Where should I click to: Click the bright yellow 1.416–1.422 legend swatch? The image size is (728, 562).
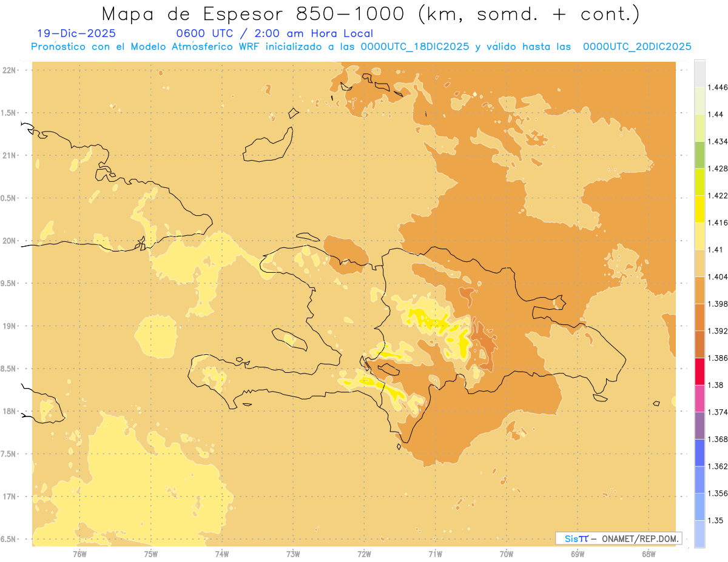(699, 209)
